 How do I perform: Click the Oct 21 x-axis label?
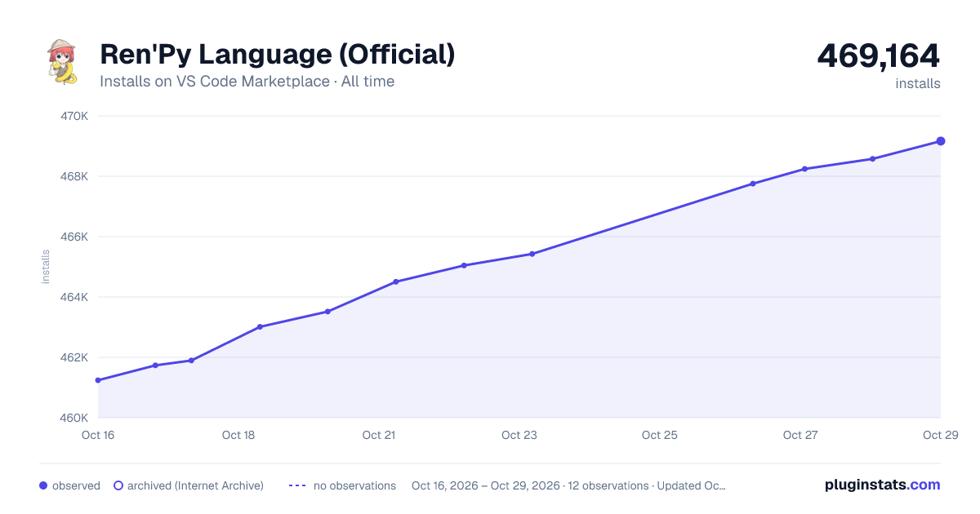point(379,435)
